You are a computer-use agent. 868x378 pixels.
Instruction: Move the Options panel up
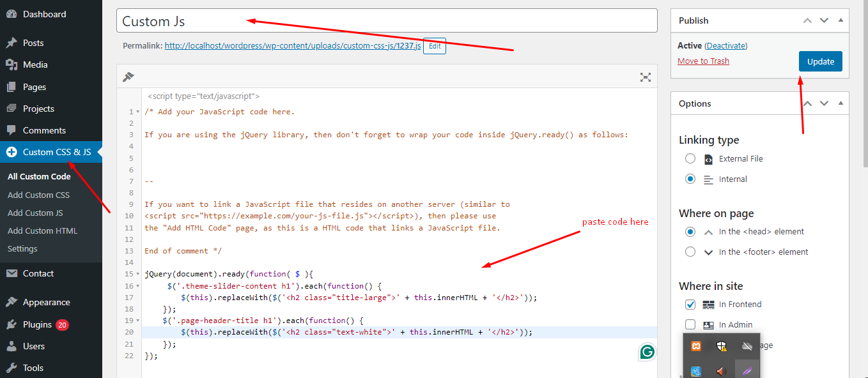click(807, 103)
